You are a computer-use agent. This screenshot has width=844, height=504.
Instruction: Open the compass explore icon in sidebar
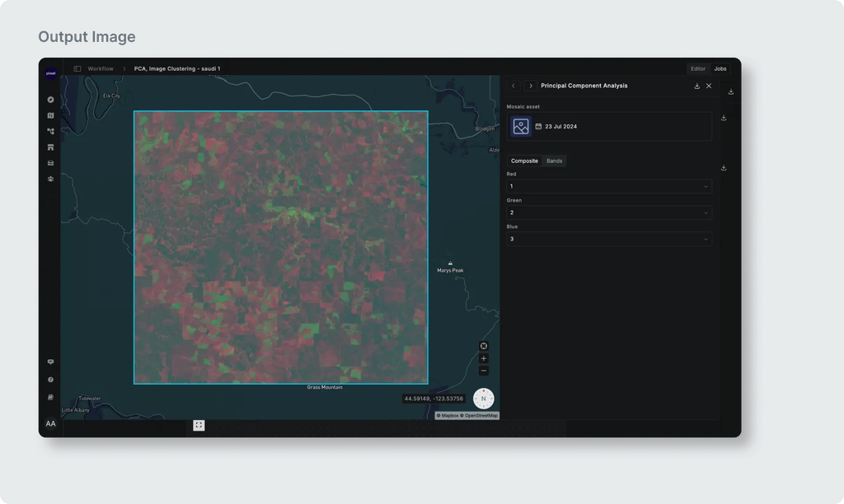tap(50, 100)
